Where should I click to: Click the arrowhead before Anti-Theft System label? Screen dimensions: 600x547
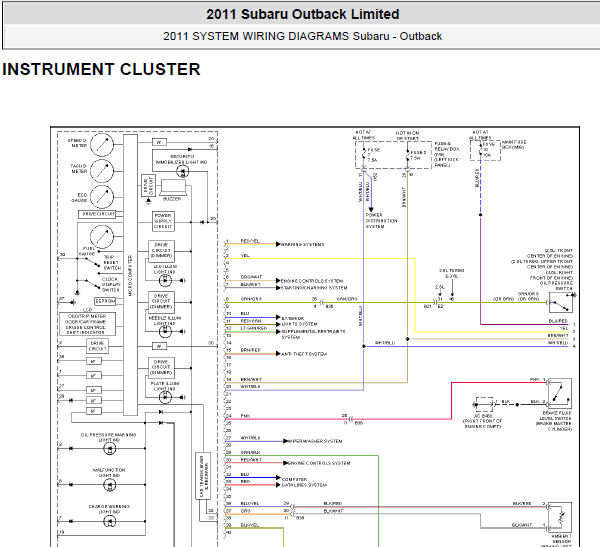[x=278, y=354]
